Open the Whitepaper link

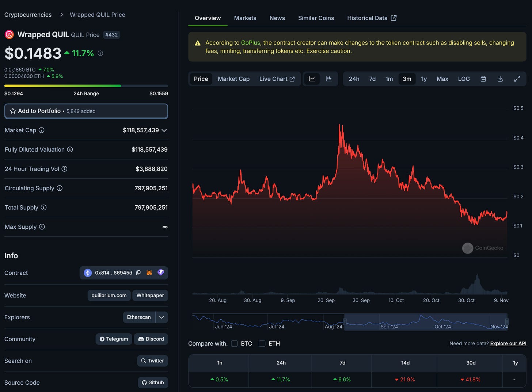150,295
